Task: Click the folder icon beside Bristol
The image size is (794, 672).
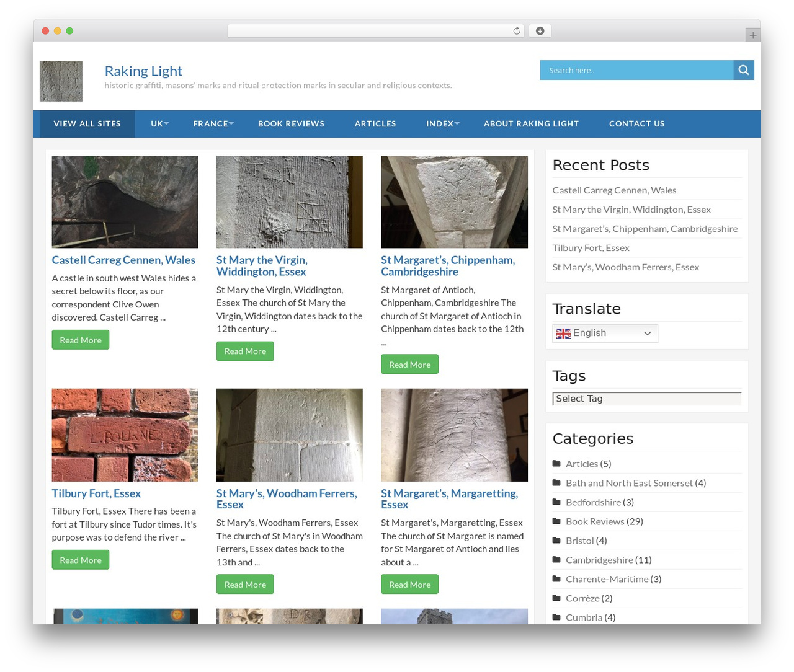Action: coord(556,540)
